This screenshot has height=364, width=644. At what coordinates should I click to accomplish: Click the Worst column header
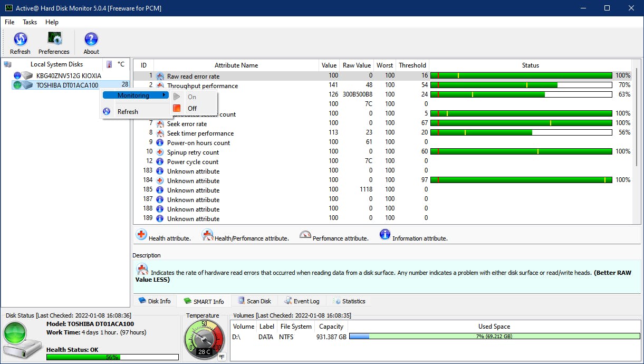(385, 65)
